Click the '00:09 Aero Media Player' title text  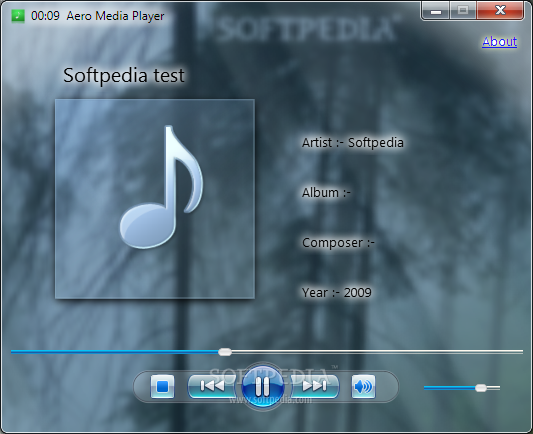98,16
